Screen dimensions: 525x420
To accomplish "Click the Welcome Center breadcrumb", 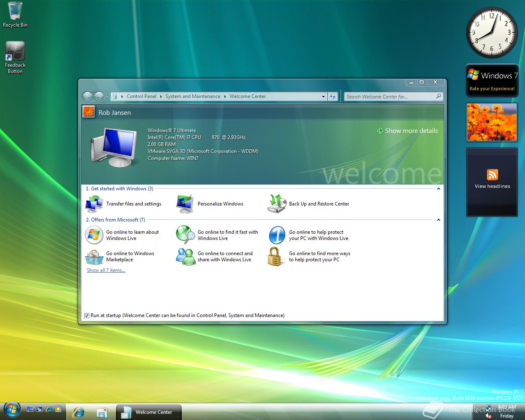I will tap(248, 96).
